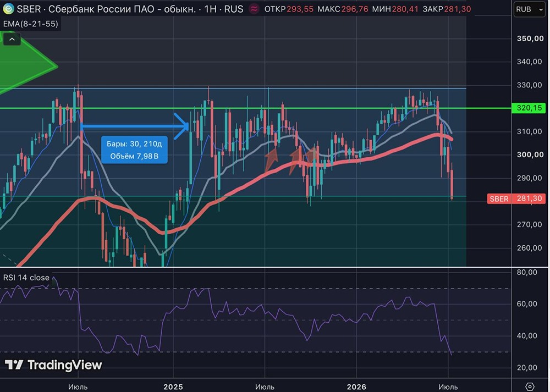This screenshot has width=550, height=392.
Task: Click the red SBER 281,30 price tag
Action: 516,198
